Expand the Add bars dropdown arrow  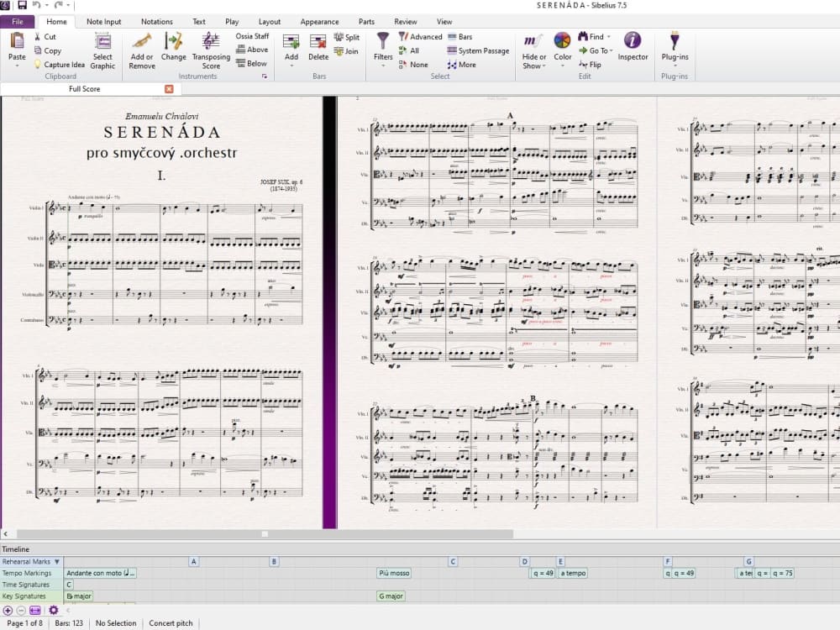291,66
